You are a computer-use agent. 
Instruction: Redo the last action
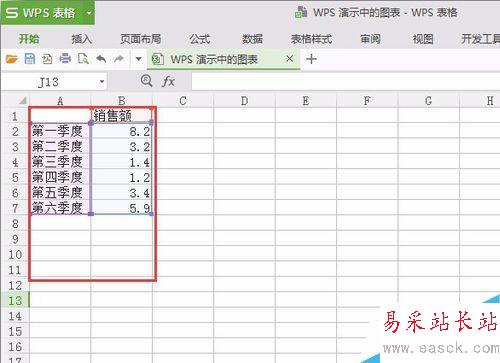coord(119,59)
